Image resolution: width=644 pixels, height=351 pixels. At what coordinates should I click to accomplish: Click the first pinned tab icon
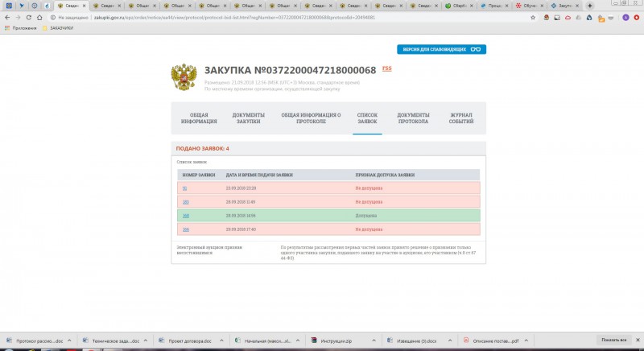click(x=9, y=6)
